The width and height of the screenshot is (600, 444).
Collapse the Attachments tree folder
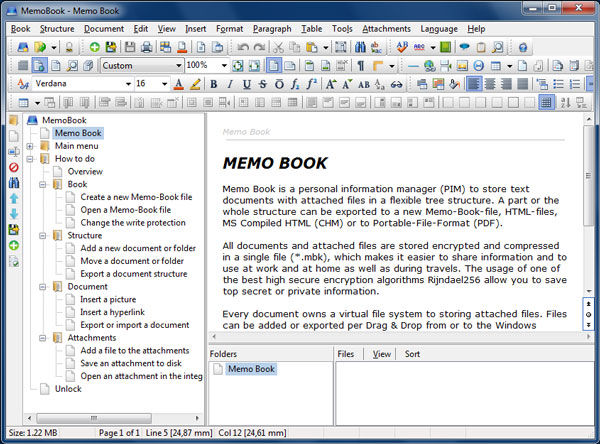[x=43, y=338]
